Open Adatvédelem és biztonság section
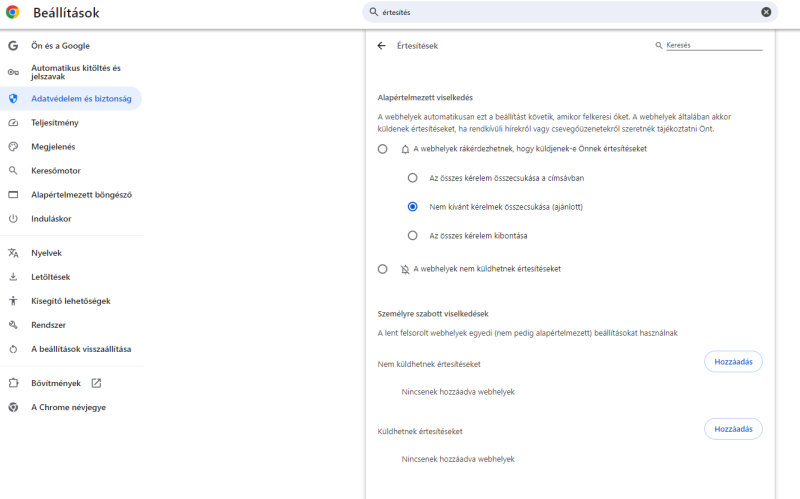This screenshot has width=800, height=499. [71, 98]
